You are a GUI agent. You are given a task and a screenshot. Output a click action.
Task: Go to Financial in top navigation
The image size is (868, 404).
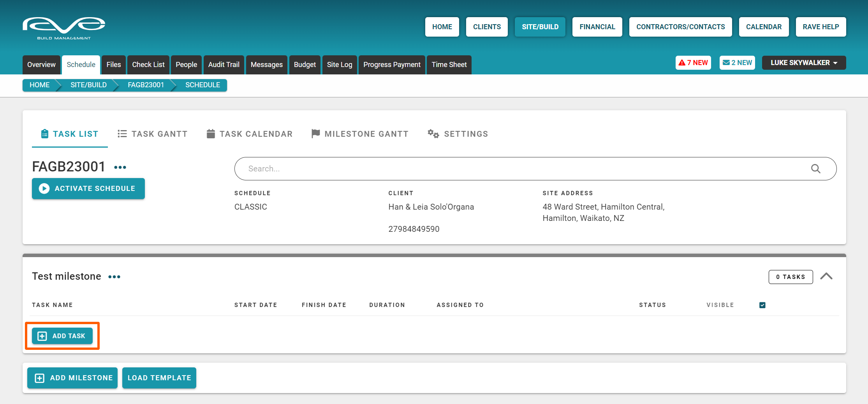pos(597,27)
